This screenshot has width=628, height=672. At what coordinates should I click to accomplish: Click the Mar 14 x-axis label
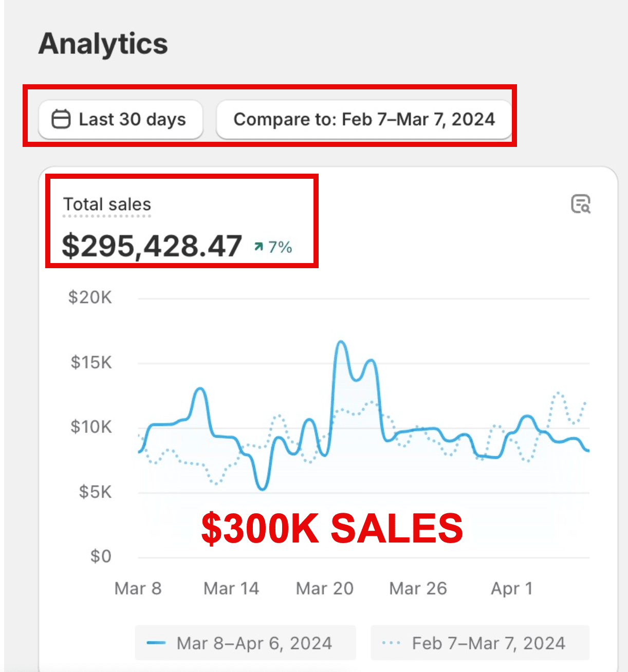click(231, 588)
